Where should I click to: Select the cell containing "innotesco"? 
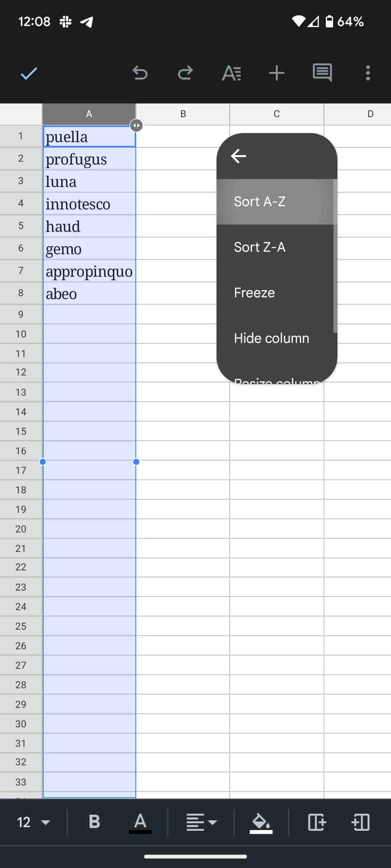point(89,204)
